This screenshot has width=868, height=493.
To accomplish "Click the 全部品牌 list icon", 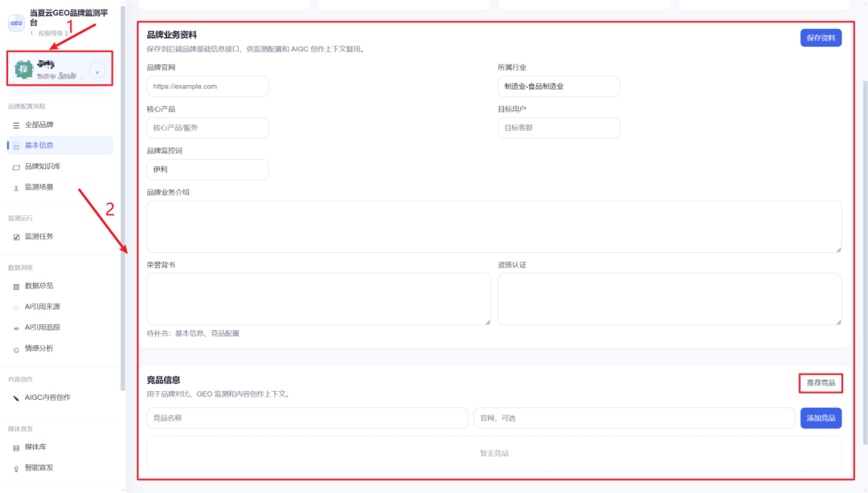I will (x=16, y=125).
